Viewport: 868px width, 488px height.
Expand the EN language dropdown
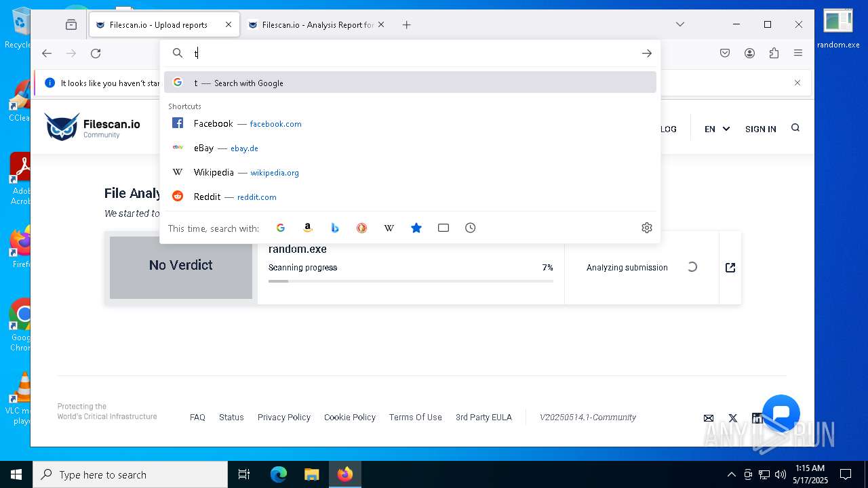coord(717,129)
